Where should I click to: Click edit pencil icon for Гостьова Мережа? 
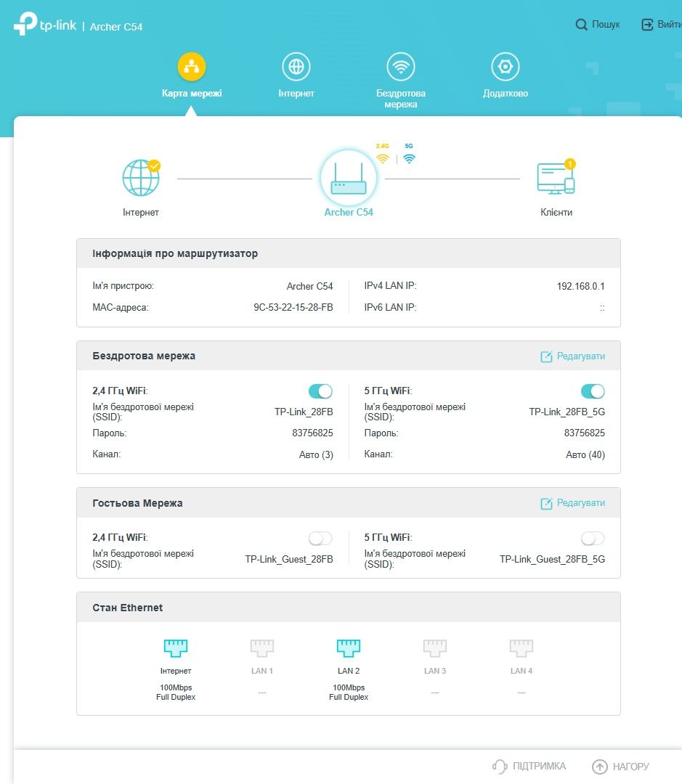point(546,504)
